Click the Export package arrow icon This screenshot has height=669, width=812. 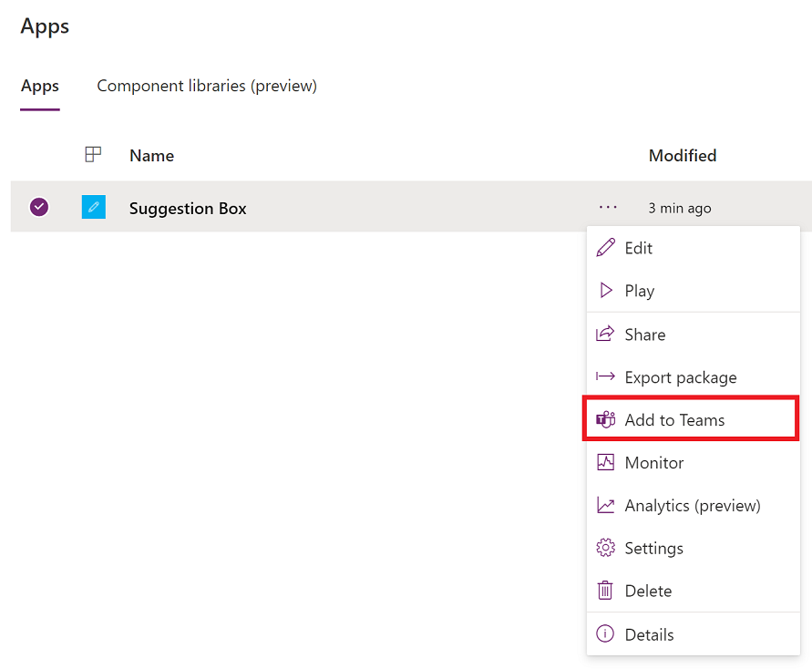pyautogui.click(x=605, y=377)
